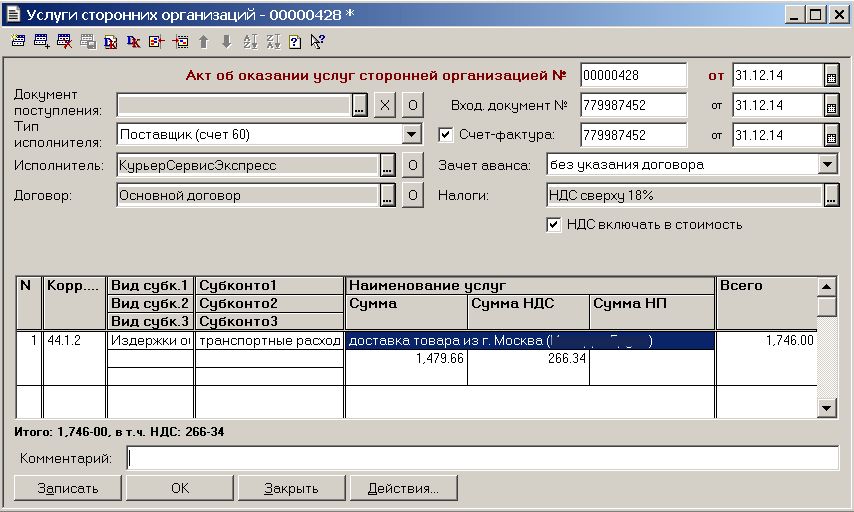Click the Налоги field НДС сверху 18%
This screenshot has width=854, height=512.
pyautogui.click(x=685, y=196)
